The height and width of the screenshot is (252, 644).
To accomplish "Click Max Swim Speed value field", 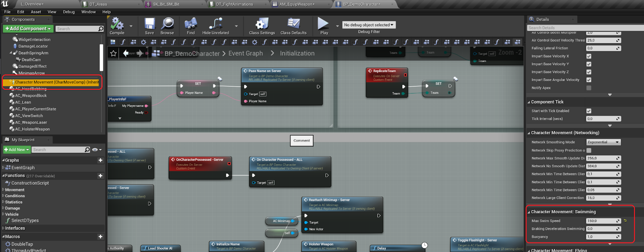I will (x=603, y=221).
